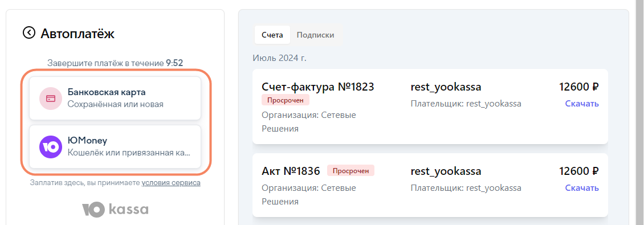Click the purple ЮMoney logo icon
The width and height of the screenshot is (644, 225).
point(51,147)
